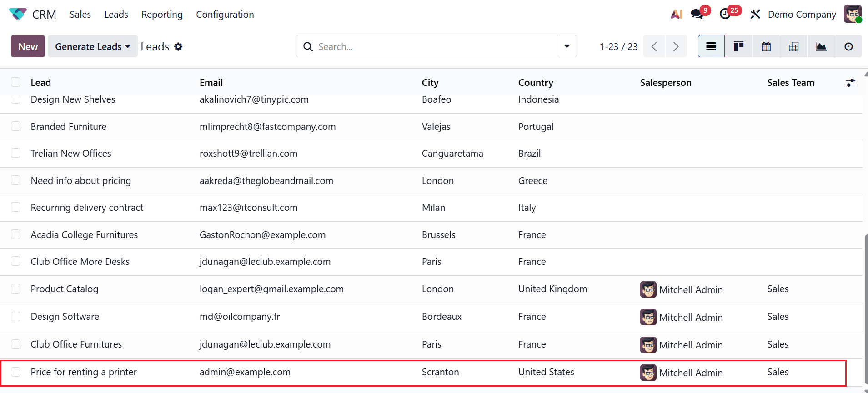Switch to calendar view

[766, 46]
